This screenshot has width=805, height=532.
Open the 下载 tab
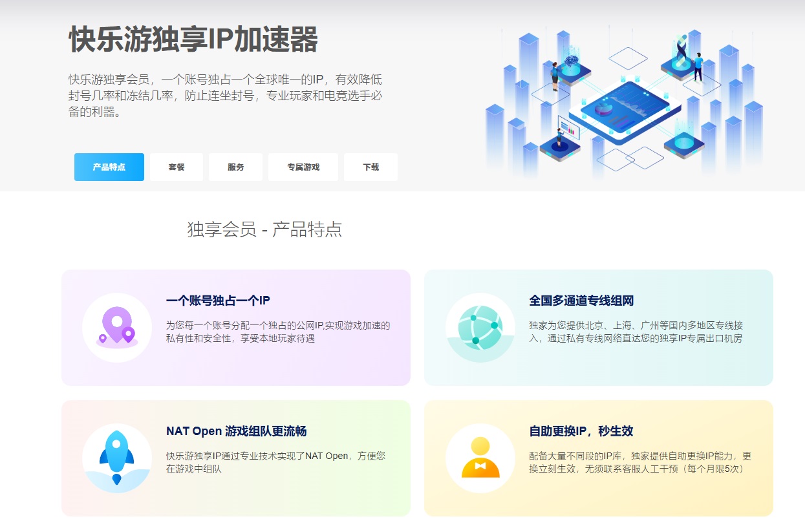click(x=371, y=167)
